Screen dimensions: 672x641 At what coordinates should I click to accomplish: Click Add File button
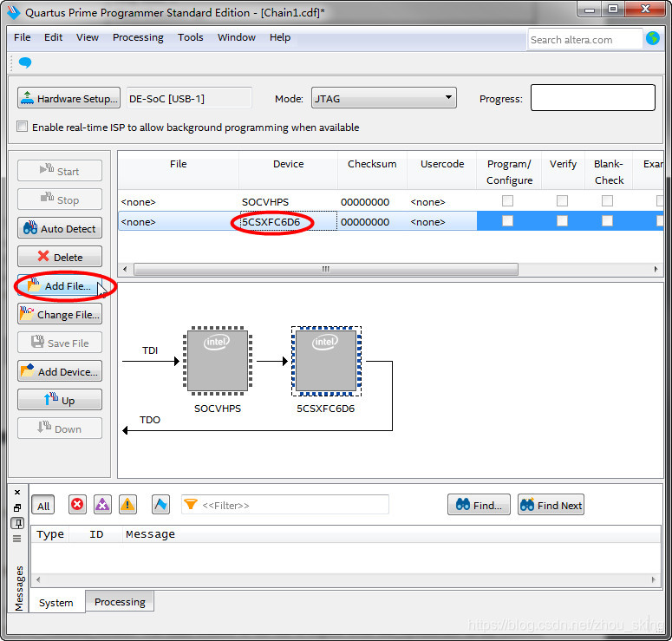(x=60, y=285)
